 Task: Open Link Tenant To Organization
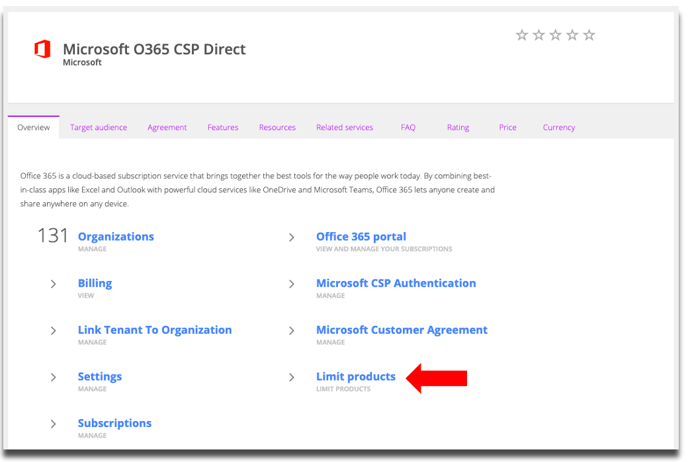(x=154, y=330)
